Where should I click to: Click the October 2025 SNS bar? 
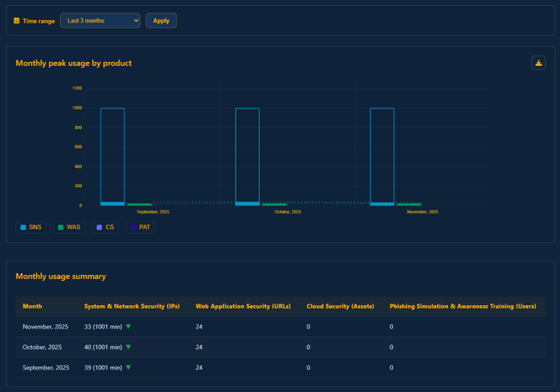pyautogui.click(x=247, y=156)
